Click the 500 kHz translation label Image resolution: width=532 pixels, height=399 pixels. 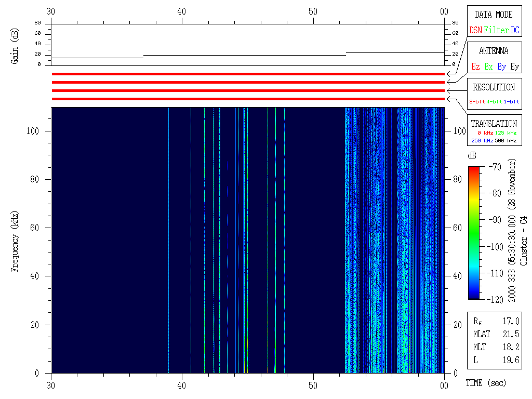coord(506,141)
